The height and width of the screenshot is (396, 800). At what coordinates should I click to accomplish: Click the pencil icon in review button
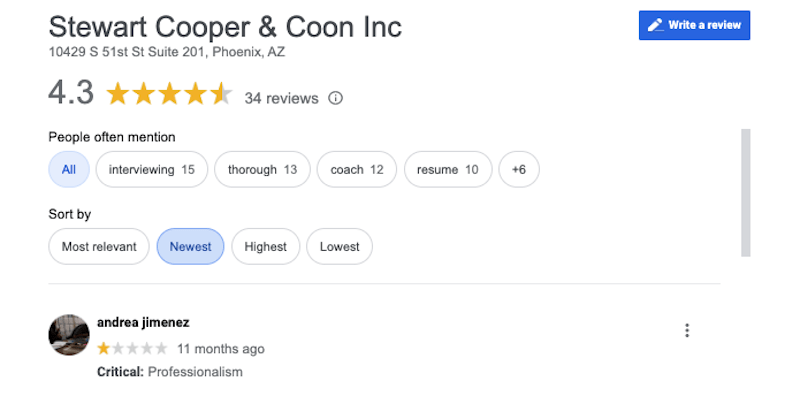point(656,25)
